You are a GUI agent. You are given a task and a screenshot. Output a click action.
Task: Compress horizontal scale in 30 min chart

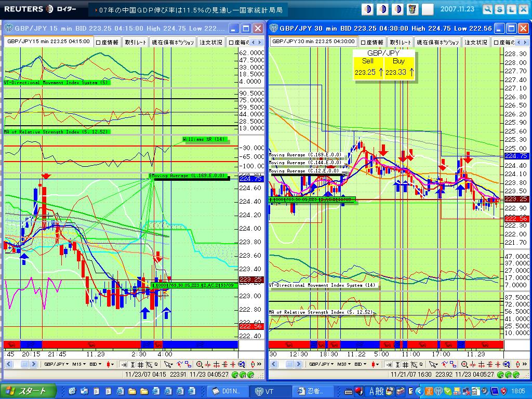tap(473, 365)
